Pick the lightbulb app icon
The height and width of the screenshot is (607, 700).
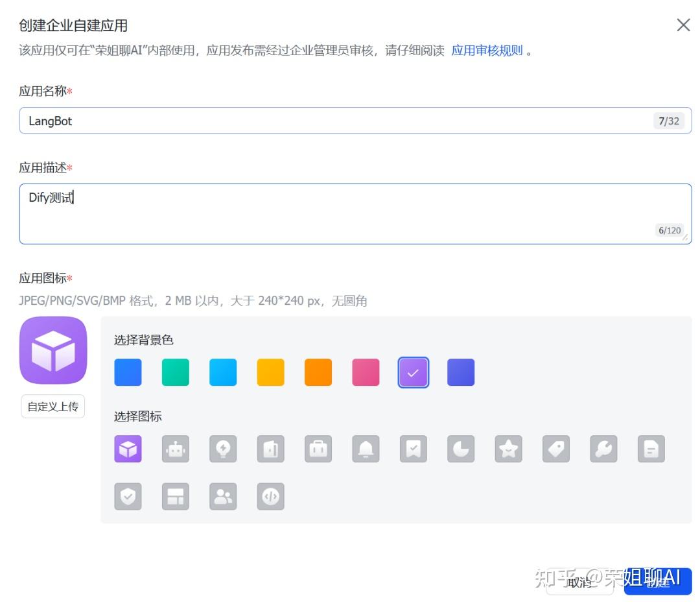click(223, 448)
